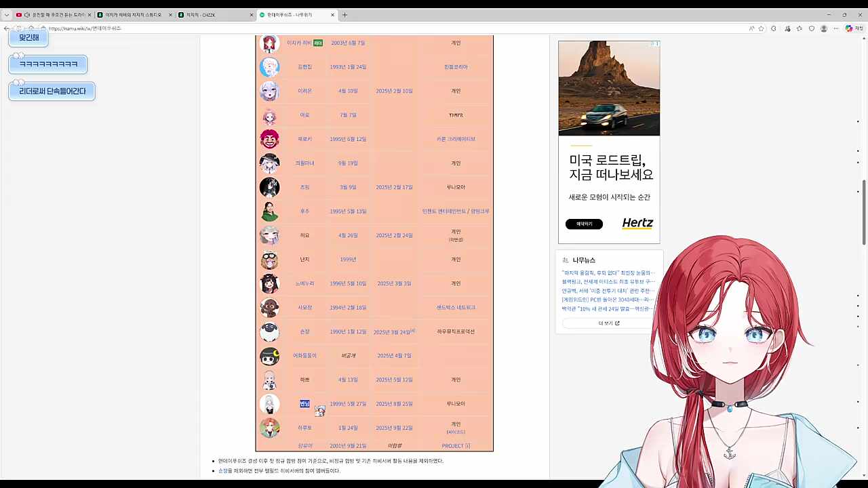Toggle add current page to favorites star
The height and width of the screenshot is (488, 868).
(761, 28)
